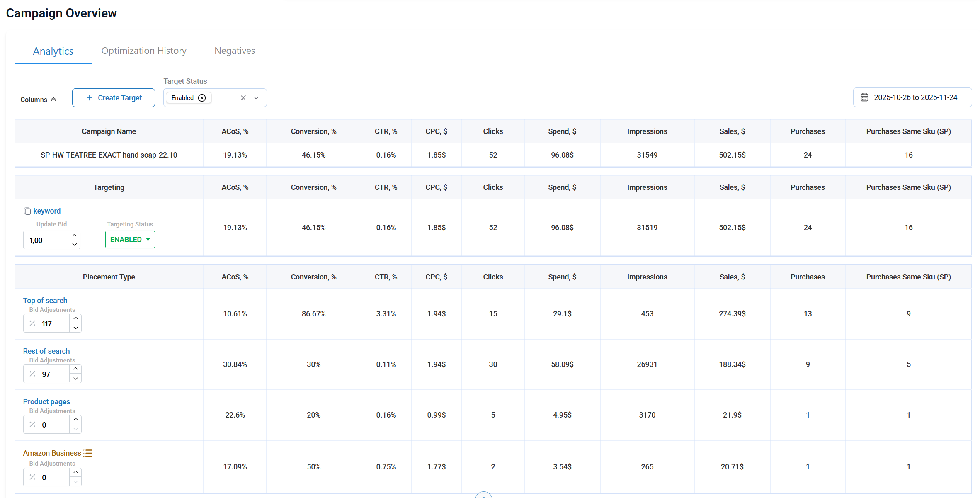Screen dimensions: 980x498
Task: Increase the keyword Update Bid with the up arrow
Action: (74, 235)
